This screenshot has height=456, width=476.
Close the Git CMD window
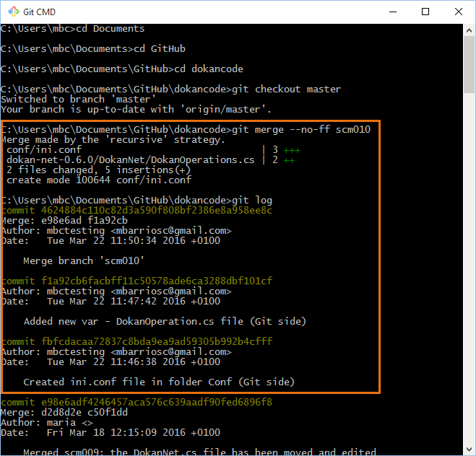click(x=459, y=12)
